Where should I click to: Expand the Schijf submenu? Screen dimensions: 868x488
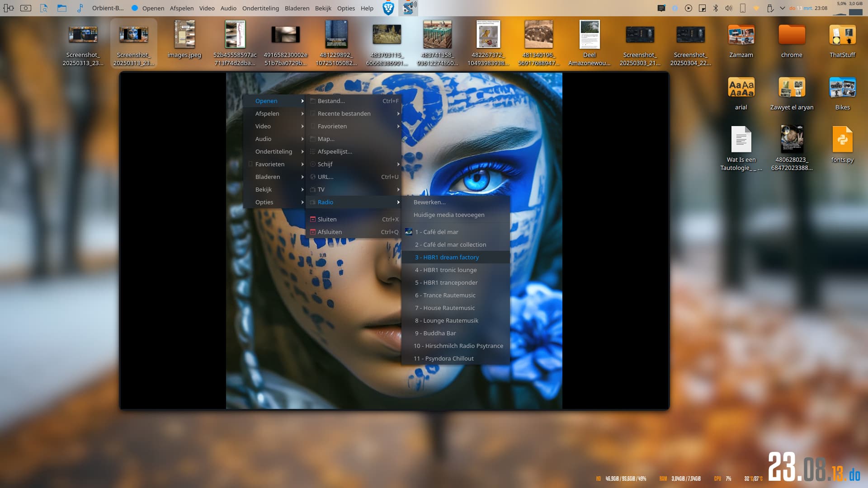(354, 164)
